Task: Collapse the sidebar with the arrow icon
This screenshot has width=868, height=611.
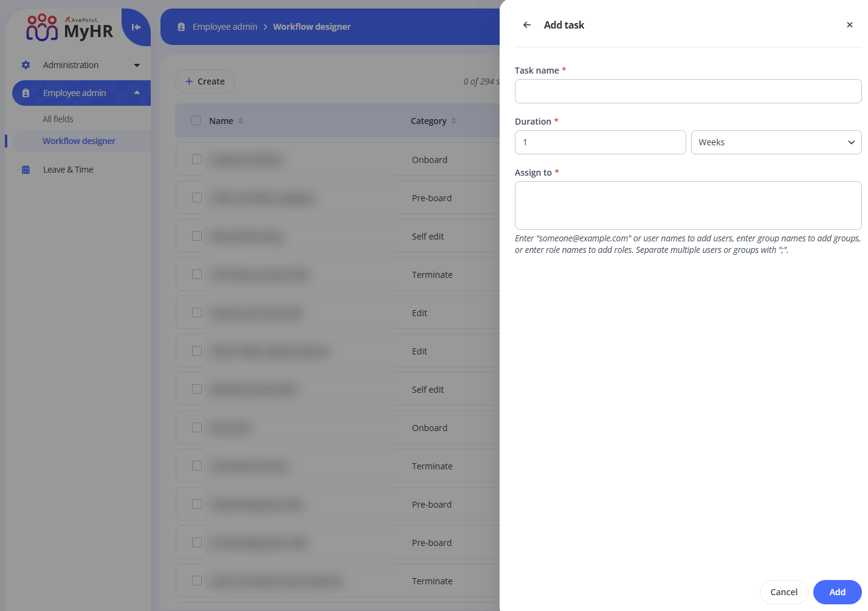Action: (136, 27)
